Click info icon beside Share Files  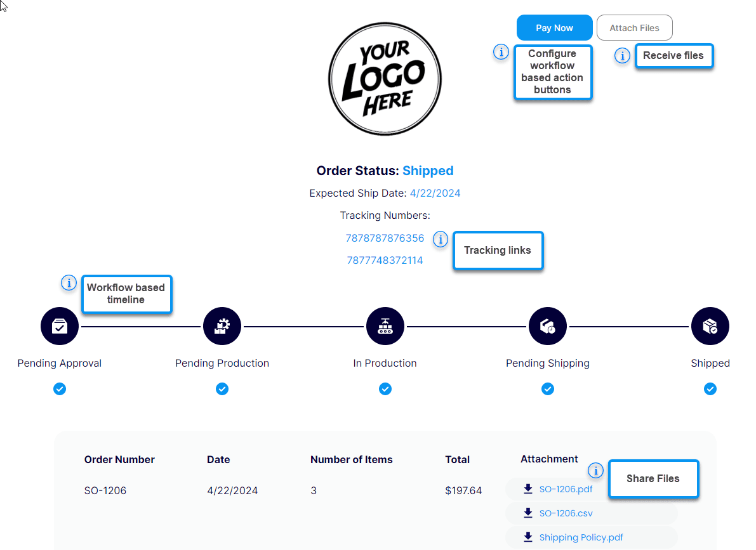pos(596,470)
